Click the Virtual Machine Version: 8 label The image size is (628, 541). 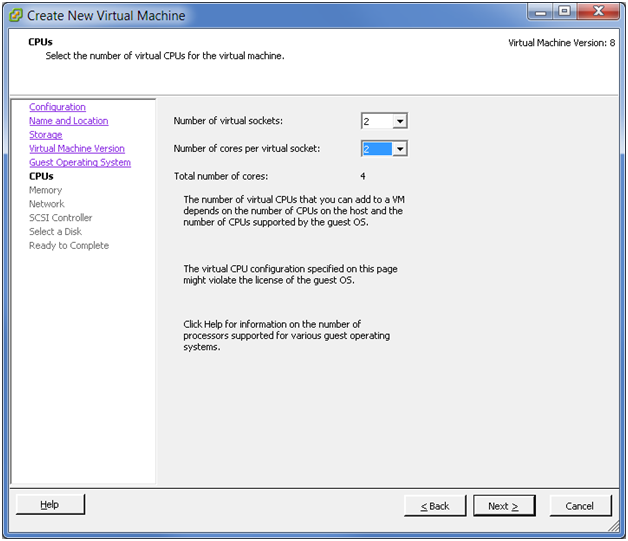(562, 43)
